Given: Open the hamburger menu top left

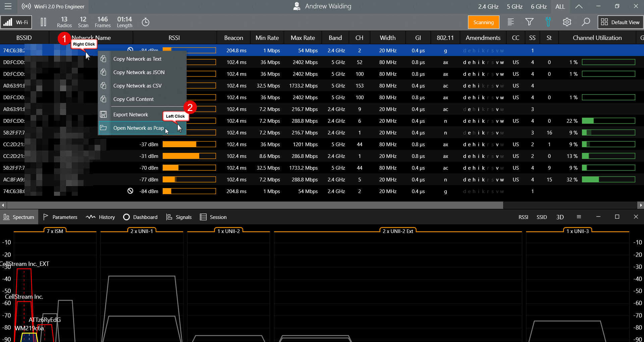Looking at the screenshot, I should pos(8,6).
